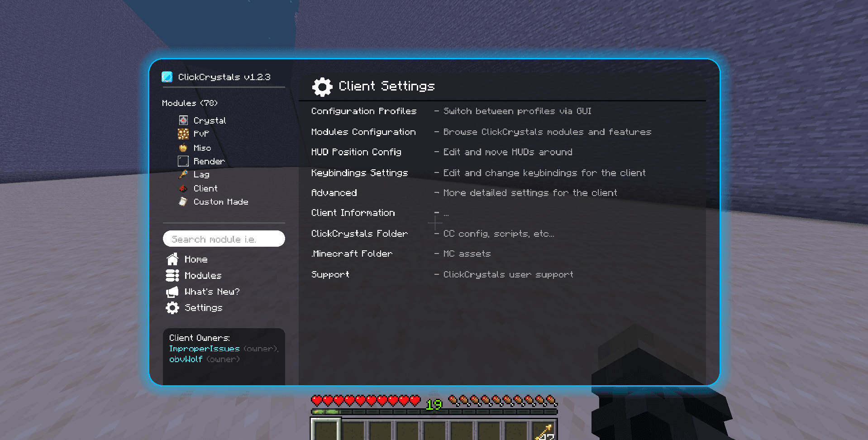
Task: Click 'More detailed settings for the client' text
Action: (530, 193)
